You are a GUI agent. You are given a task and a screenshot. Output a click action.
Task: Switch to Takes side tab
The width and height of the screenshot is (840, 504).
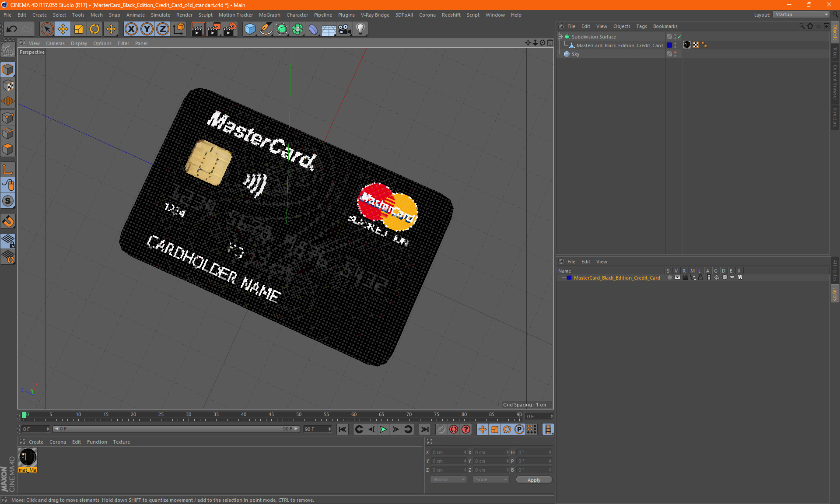point(835,52)
